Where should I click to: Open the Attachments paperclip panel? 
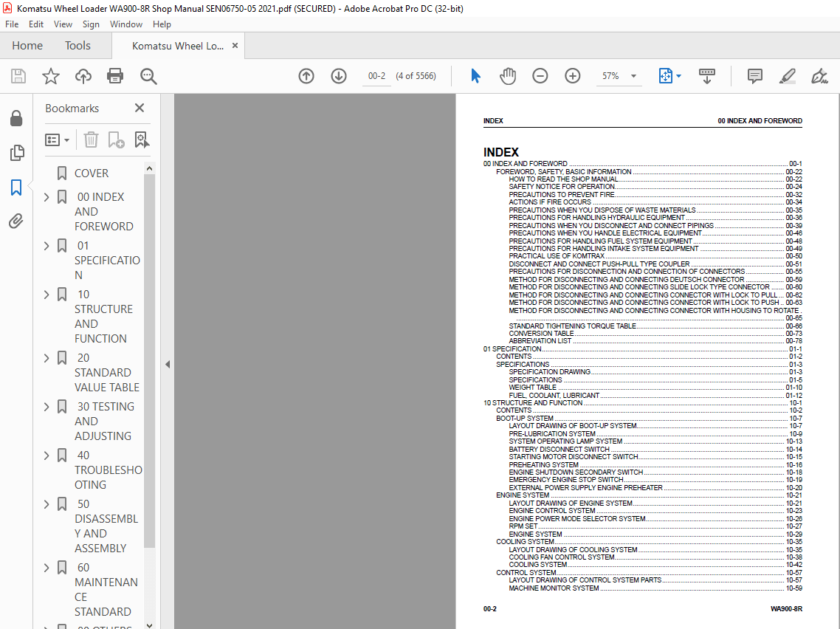16,221
